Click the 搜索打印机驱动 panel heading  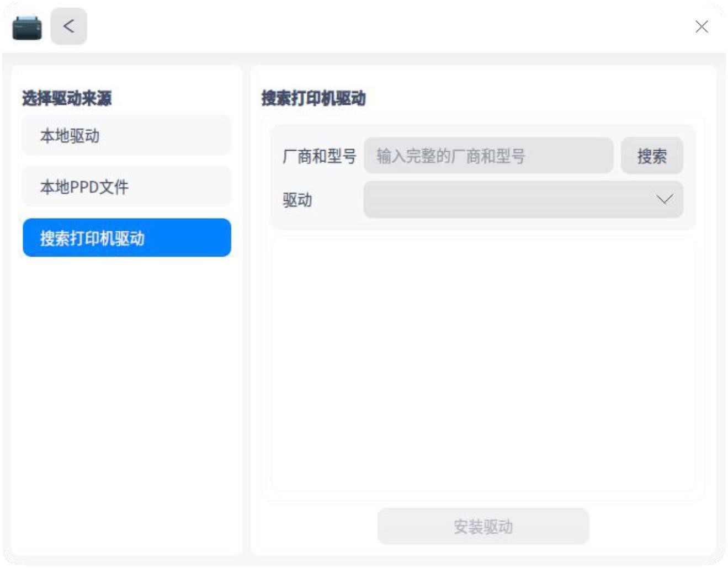[x=313, y=98]
